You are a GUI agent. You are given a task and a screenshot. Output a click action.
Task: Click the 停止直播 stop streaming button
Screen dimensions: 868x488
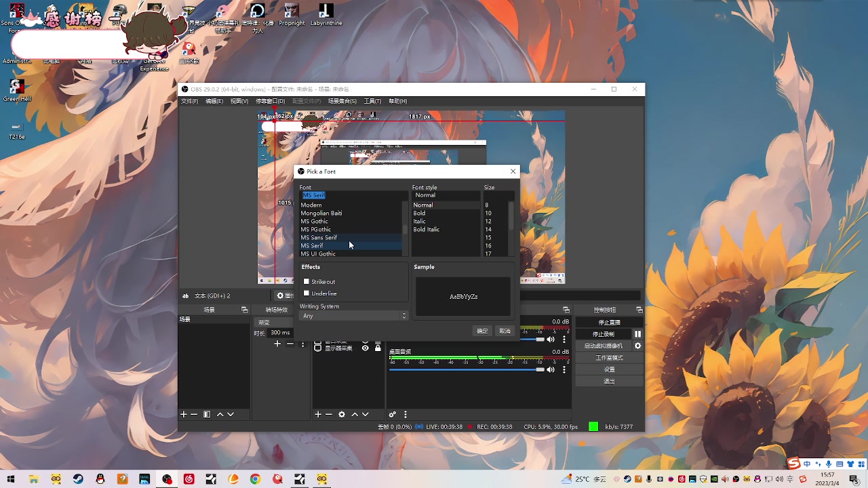609,322
